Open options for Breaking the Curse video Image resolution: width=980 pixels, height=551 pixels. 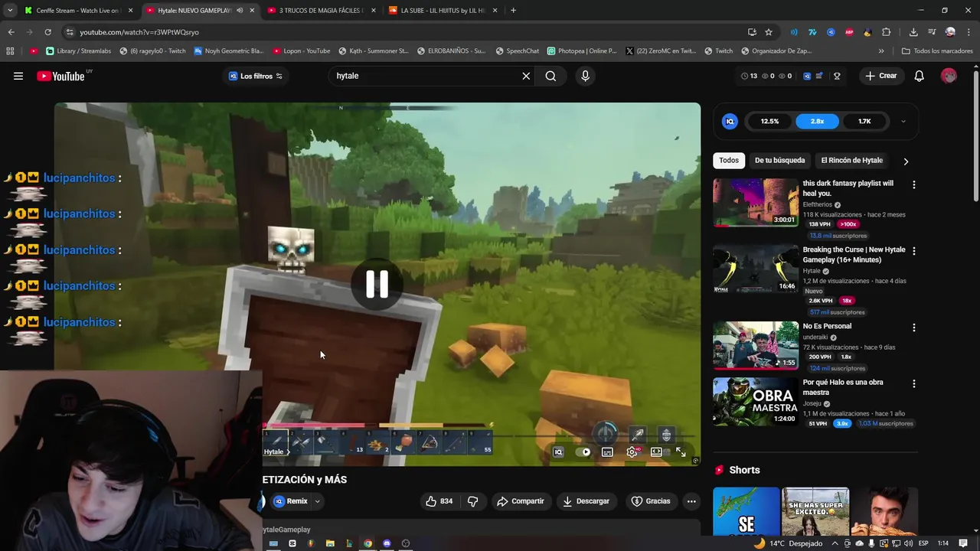[x=913, y=250]
